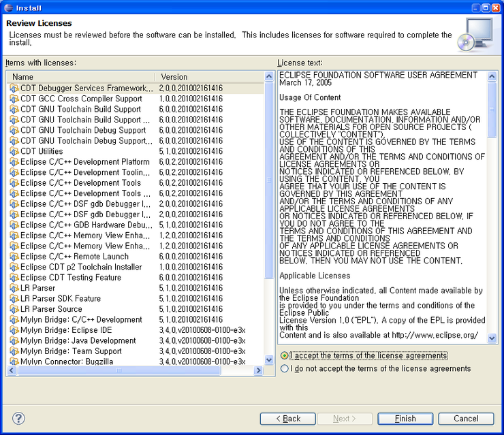
Task: Click the icon next to CDT GCC Cross Compiler Support
Action: [x=14, y=99]
